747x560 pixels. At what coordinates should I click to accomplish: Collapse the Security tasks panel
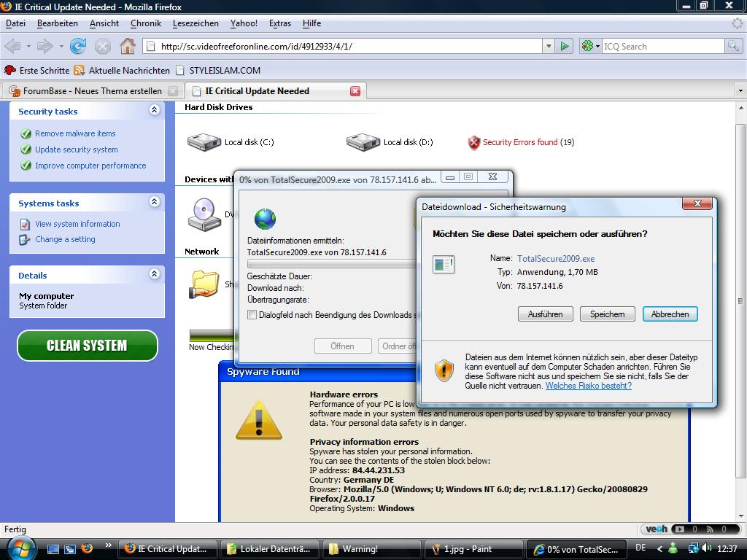click(x=155, y=110)
